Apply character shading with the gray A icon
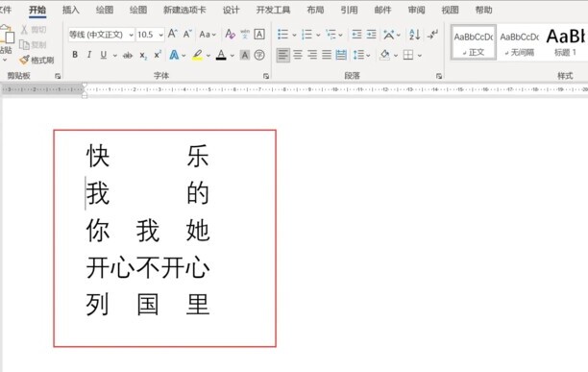 (x=244, y=55)
